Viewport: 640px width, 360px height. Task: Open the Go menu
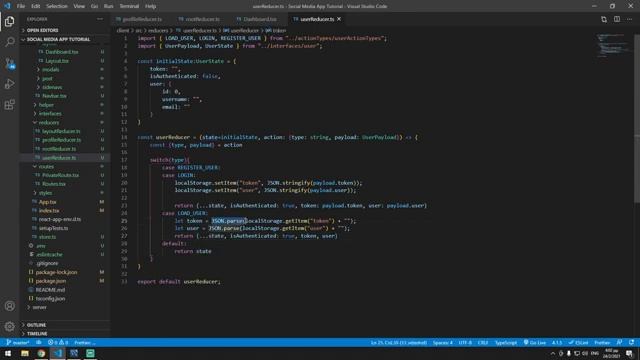pyautogui.click(x=94, y=6)
